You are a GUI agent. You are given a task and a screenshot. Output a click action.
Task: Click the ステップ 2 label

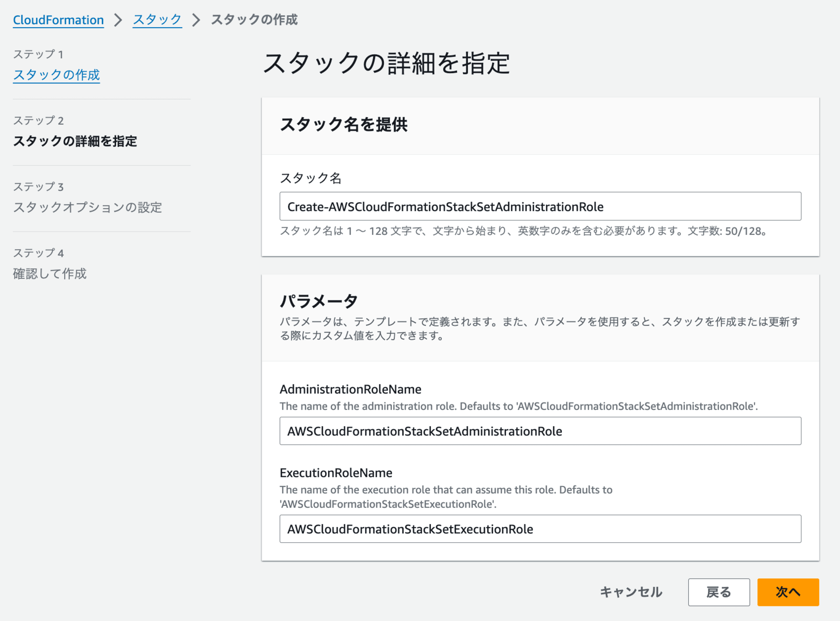click(38, 121)
